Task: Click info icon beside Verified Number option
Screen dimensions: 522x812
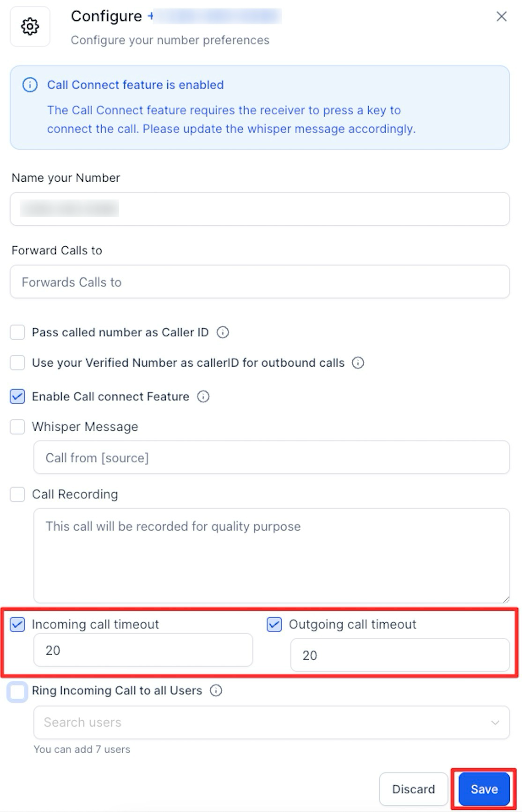Action: 358,363
